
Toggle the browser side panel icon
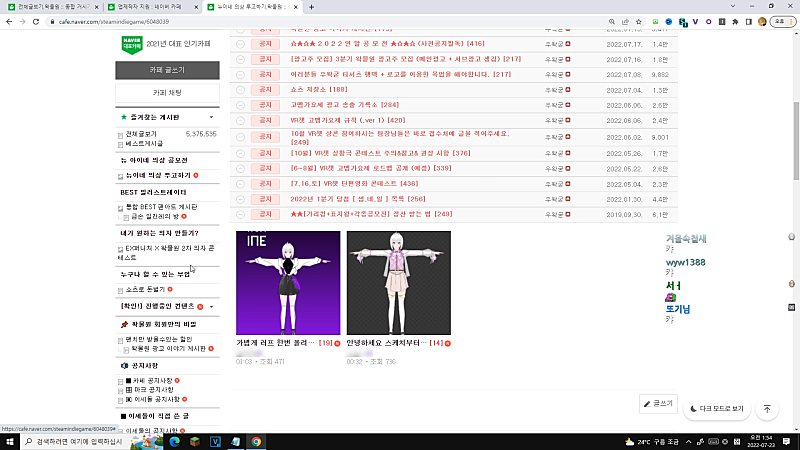tap(748, 22)
